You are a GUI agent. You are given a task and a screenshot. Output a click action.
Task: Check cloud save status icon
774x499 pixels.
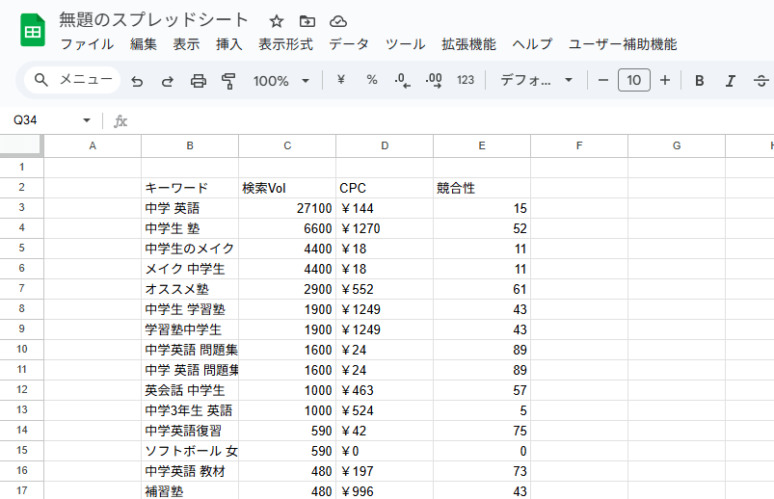point(338,21)
